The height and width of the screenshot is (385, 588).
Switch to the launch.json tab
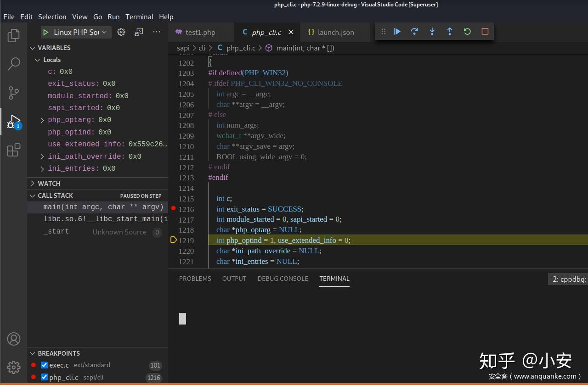coord(335,32)
